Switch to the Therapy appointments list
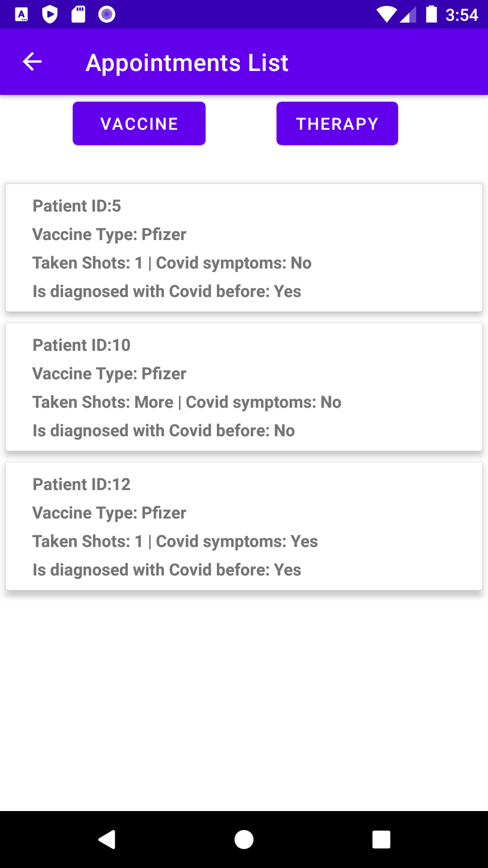Image resolution: width=488 pixels, height=868 pixels. tap(337, 123)
